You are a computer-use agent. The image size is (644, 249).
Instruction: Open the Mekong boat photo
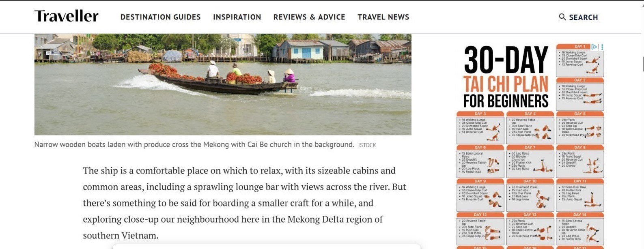[x=223, y=84]
